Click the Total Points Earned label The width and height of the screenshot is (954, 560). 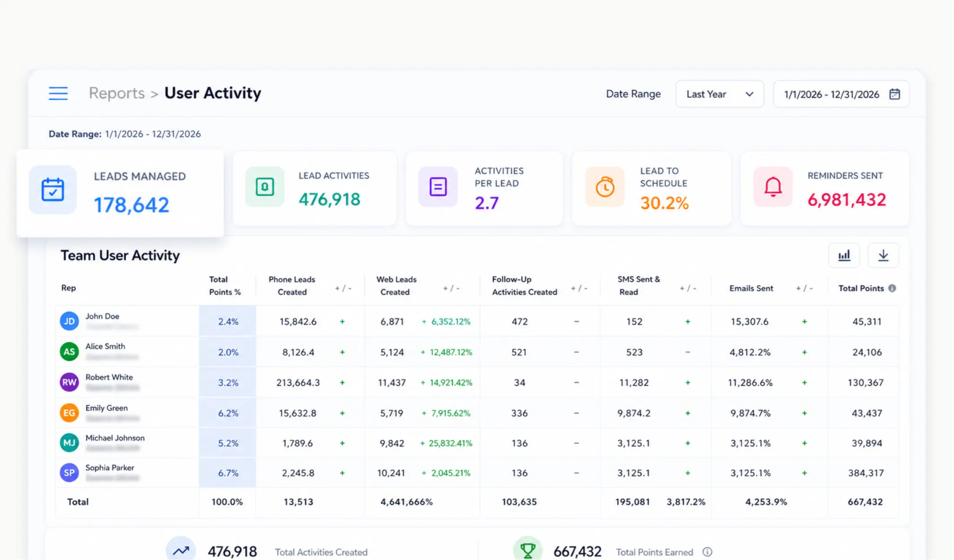tap(655, 552)
